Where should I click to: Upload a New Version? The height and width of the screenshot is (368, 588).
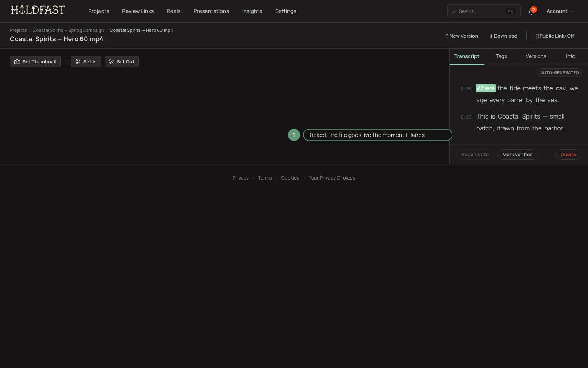click(x=462, y=36)
